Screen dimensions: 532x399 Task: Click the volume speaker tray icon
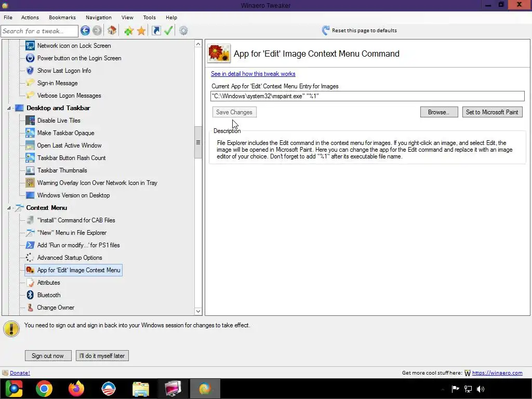coord(481,389)
